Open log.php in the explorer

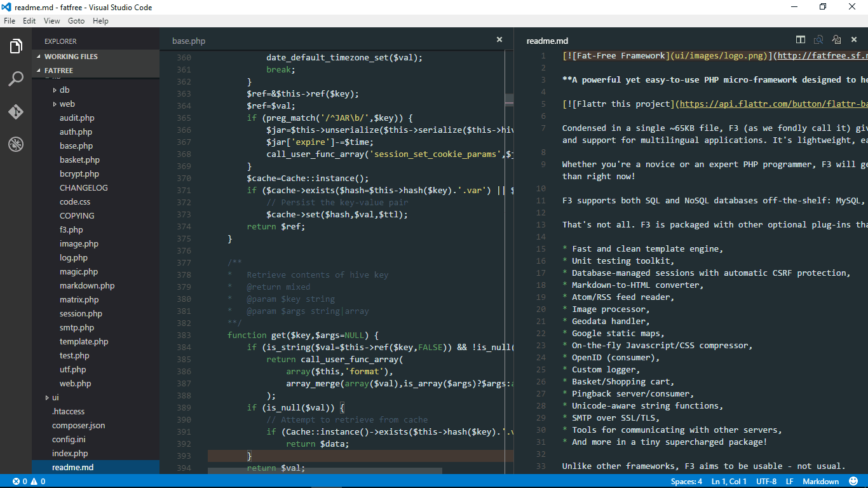[74, 258]
